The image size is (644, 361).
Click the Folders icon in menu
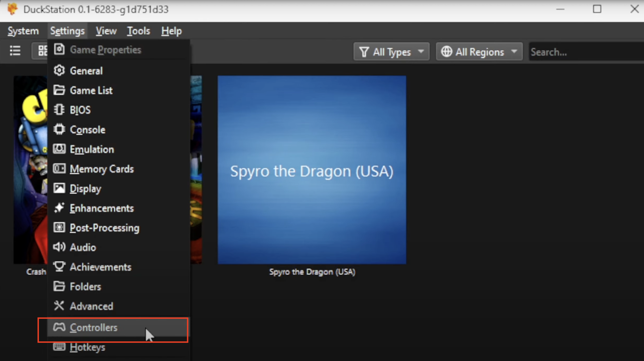point(59,286)
